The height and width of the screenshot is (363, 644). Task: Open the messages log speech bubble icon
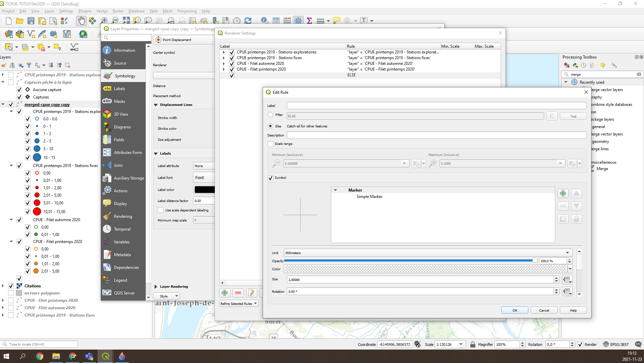[x=638, y=344]
